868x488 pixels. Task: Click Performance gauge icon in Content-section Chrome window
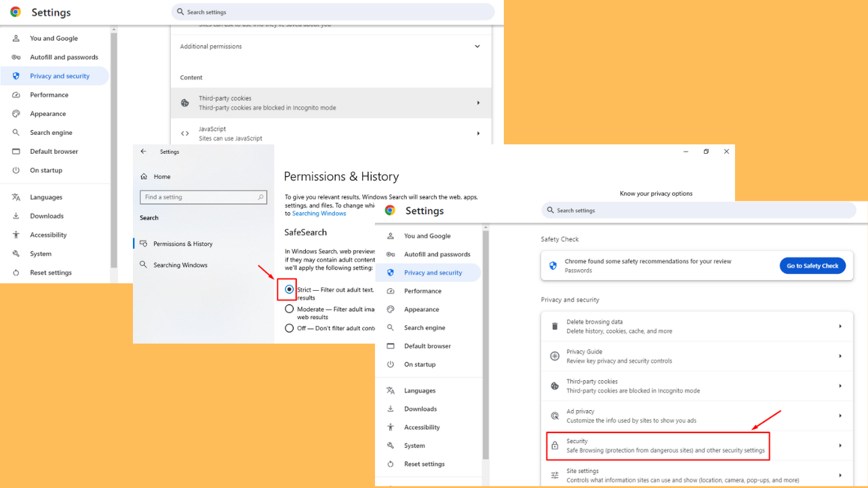point(16,95)
